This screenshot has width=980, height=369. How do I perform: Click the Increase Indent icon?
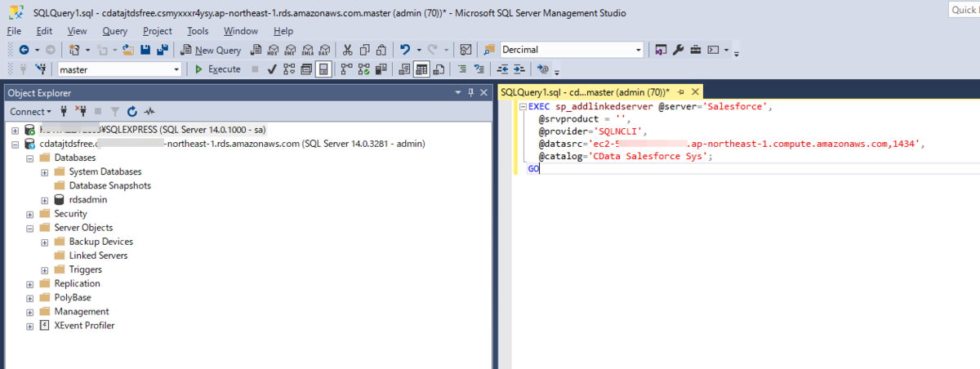[x=519, y=69]
